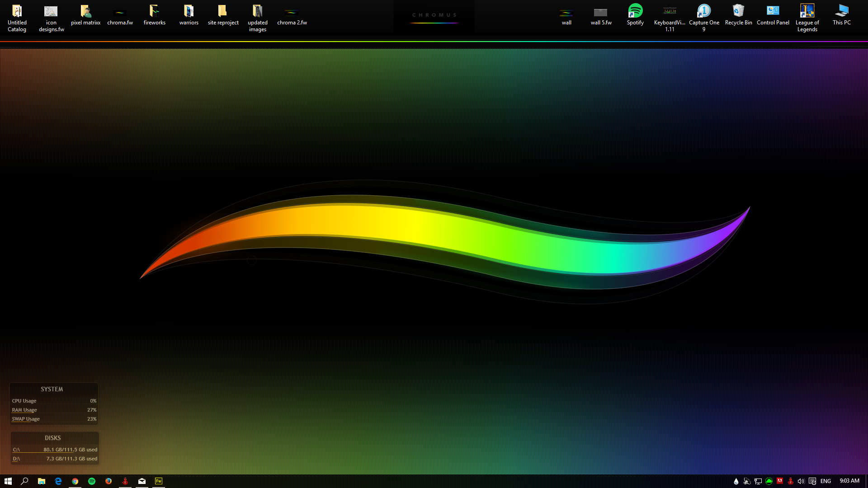The width and height of the screenshot is (868, 488).
Task: Switch to Adobe Fireworks in taskbar
Action: pyautogui.click(x=158, y=481)
